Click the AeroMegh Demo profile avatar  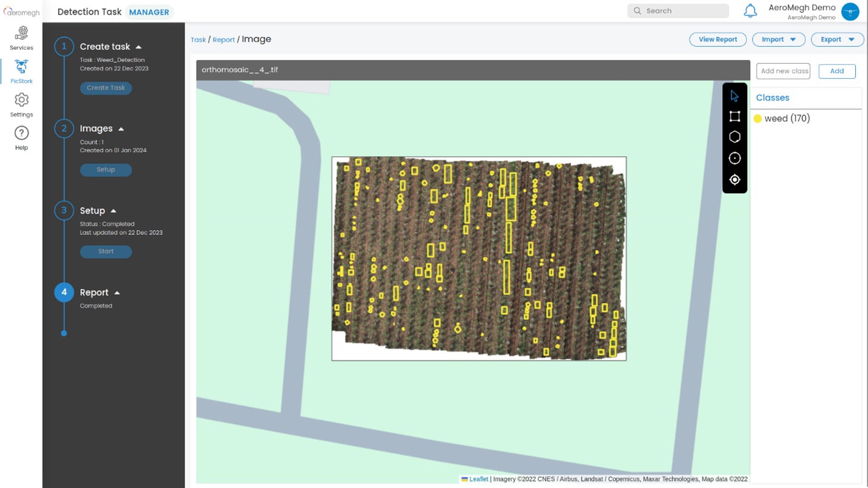(x=850, y=12)
